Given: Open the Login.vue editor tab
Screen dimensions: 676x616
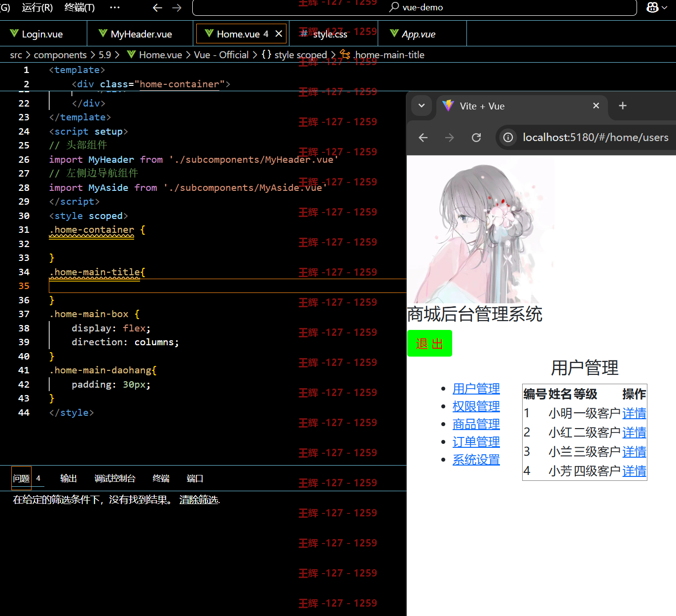Looking at the screenshot, I should click(x=43, y=34).
